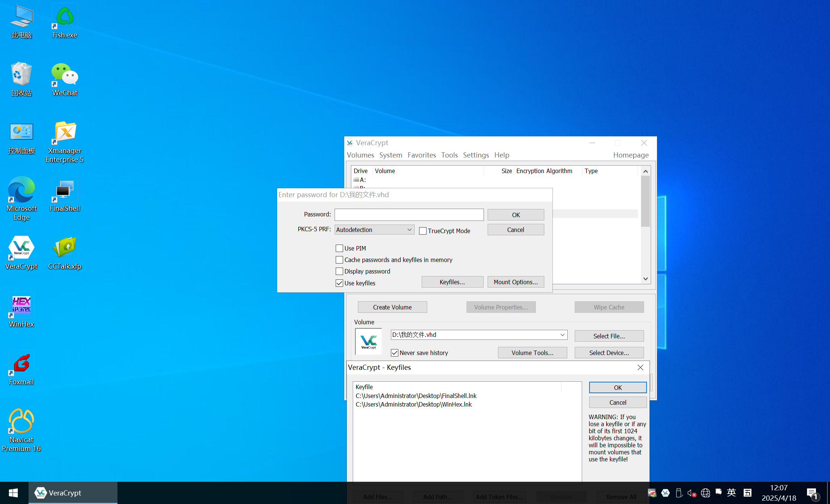The image size is (830, 504).
Task: Click the muted volume tray icon
Action: pyautogui.click(x=691, y=493)
